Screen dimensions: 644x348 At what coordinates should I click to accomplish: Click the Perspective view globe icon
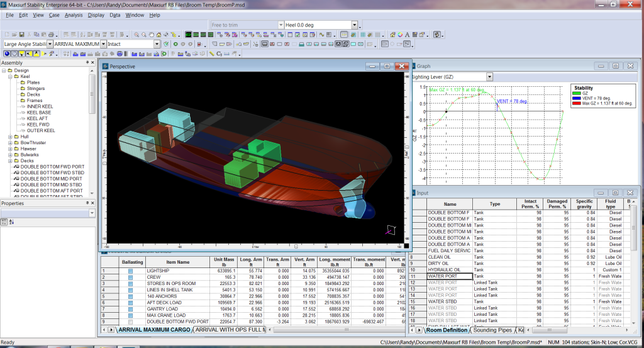pos(6,53)
